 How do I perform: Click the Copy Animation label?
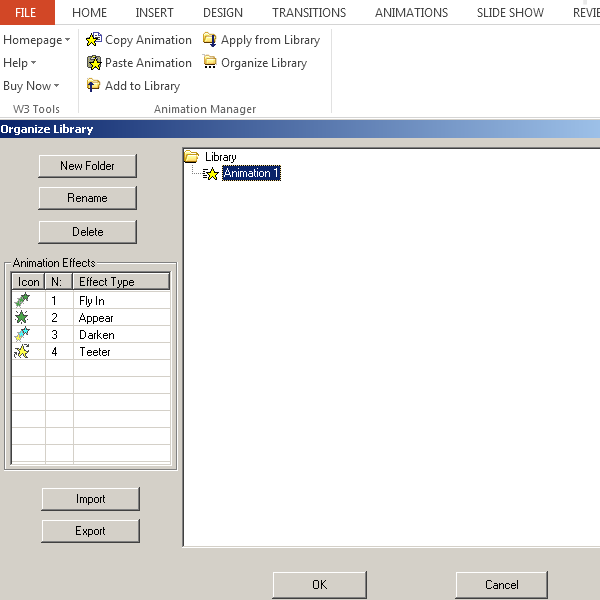(x=148, y=40)
